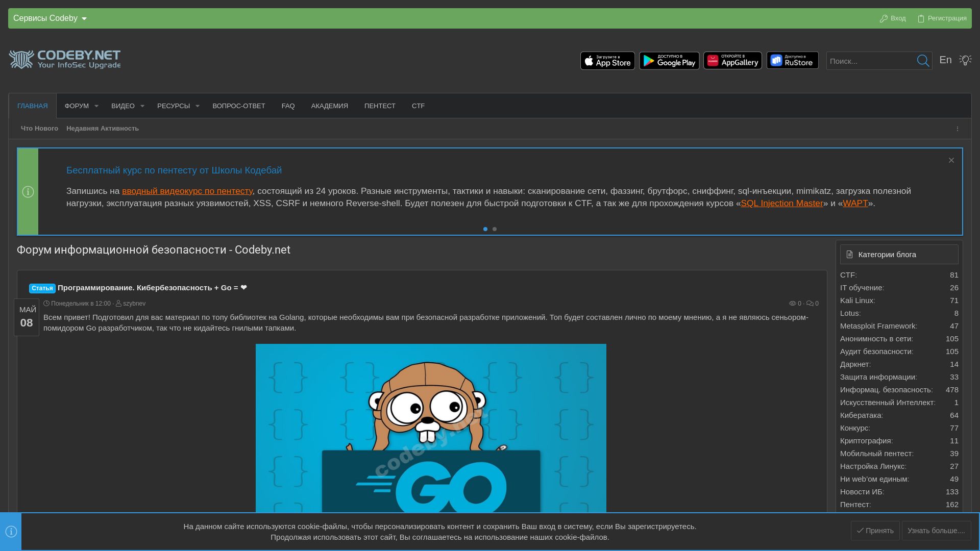This screenshot has width=980, height=551.
Task: Click the comments bubble icon on the article
Action: coord(810,304)
